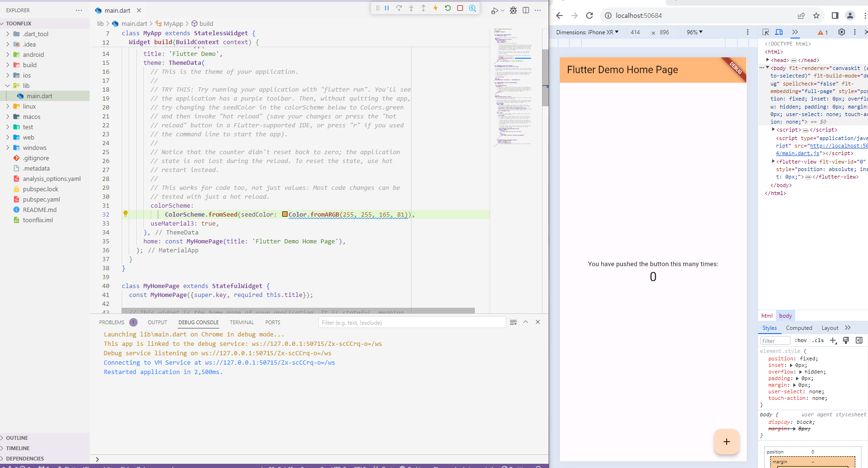Reload the localhost page in Chrome

click(589, 16)
